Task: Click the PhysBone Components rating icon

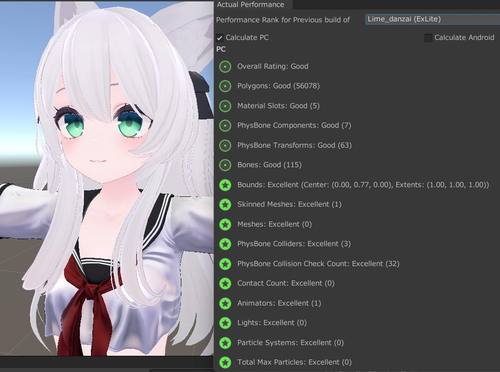Action: click(225, 126)
